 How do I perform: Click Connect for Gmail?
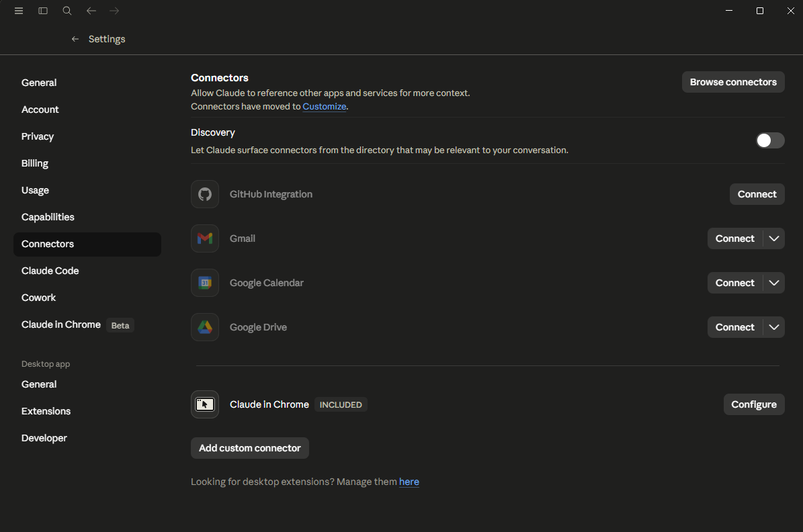(x=735, y=238)
